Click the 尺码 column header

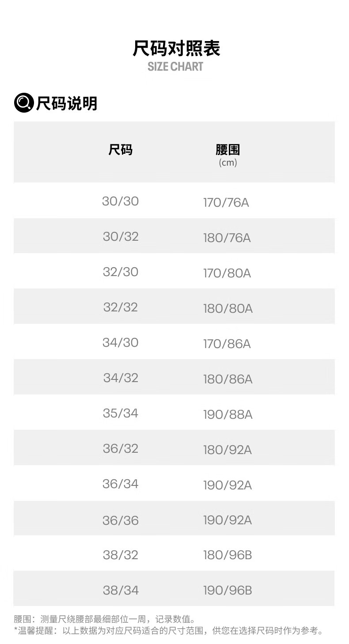pyautogui.click(x=121, y=150)
